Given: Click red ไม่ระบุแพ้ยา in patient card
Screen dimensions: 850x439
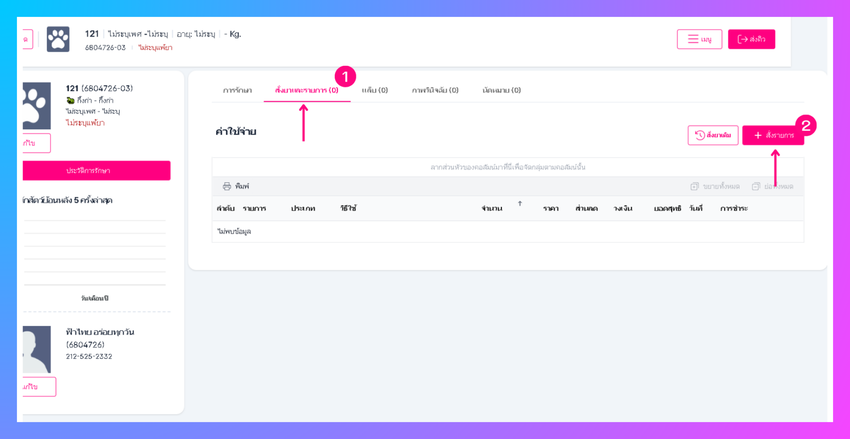Looking at the screenshot, I should (x=85, y=123).
